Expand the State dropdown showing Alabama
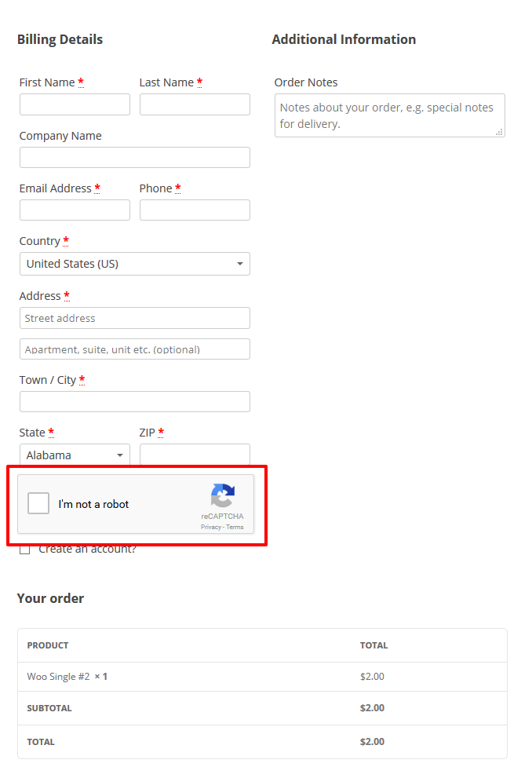 (75, 455)
